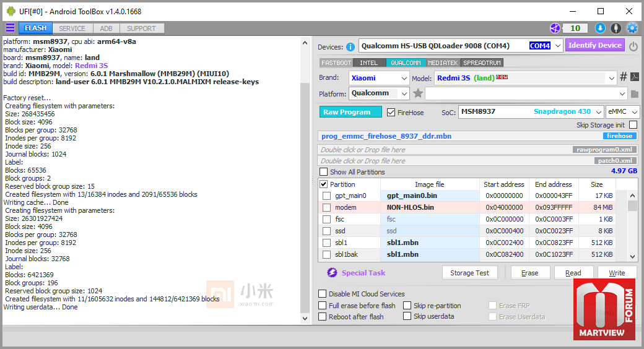The height and width of the screenshot is (349, 644).
Task: Click the purple network globe icon
Action: pos(555,28)
